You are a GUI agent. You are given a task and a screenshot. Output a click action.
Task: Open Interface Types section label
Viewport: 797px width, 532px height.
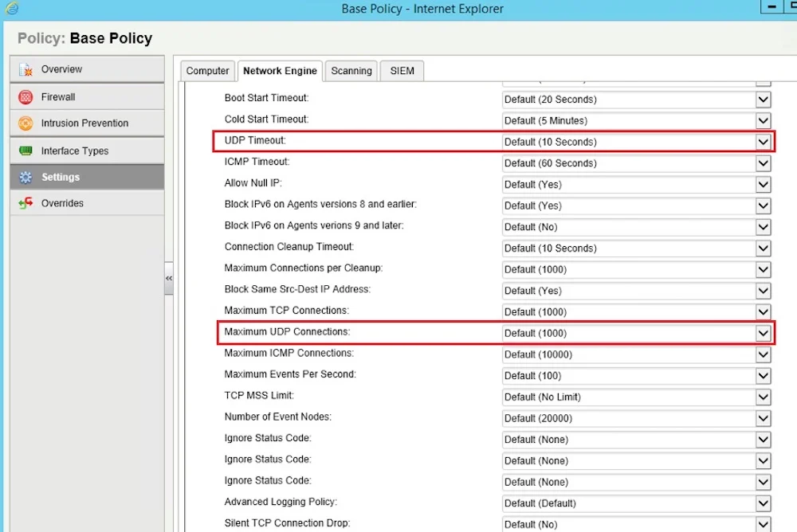[75, 151]
